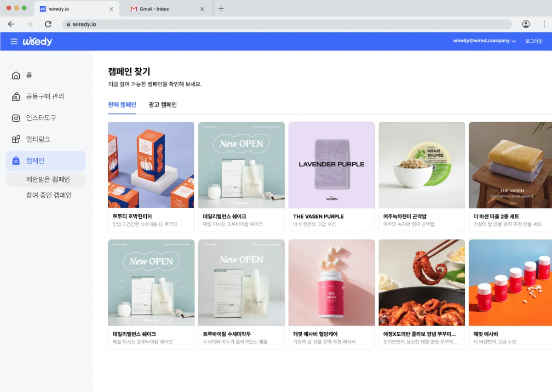The image size is (552, 392).
Task: Open 인스타도구 Instagram icon
Action: tap(16, 118)
